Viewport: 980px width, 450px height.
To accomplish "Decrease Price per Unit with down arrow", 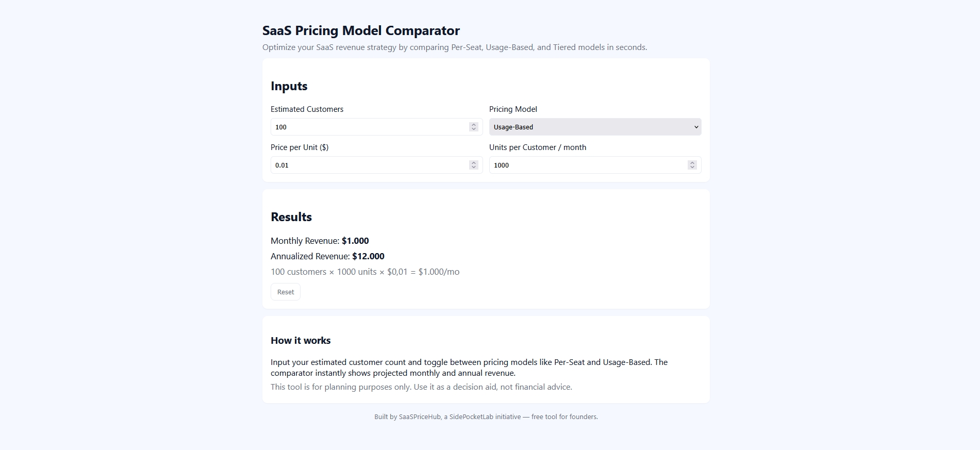I will click(474, 168).
